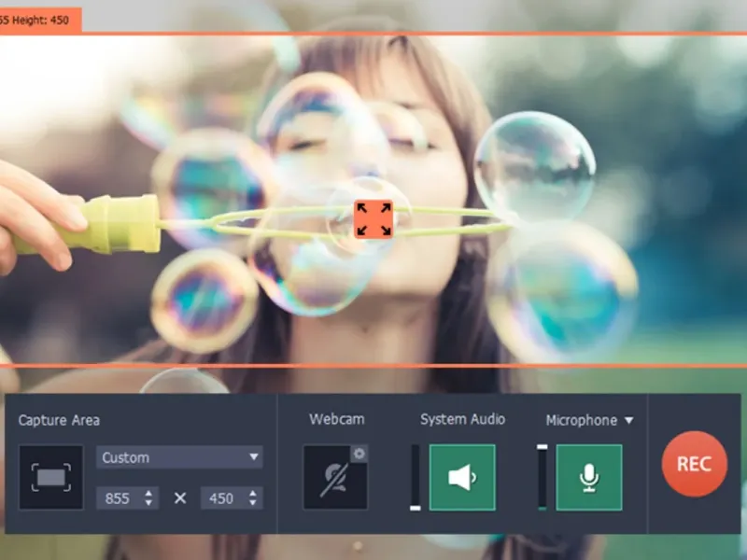Click the Webcam label
This screenshot has height=560, width=747.
coord(336,419)
